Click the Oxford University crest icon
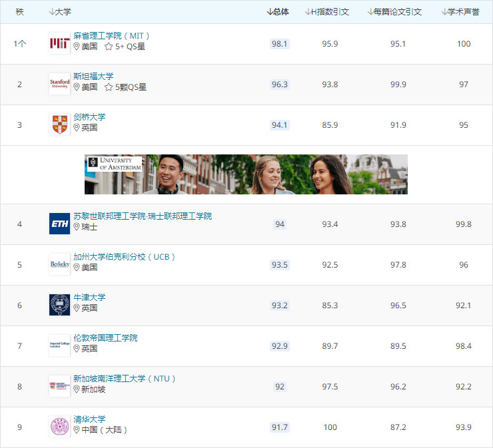 (59, 305)
